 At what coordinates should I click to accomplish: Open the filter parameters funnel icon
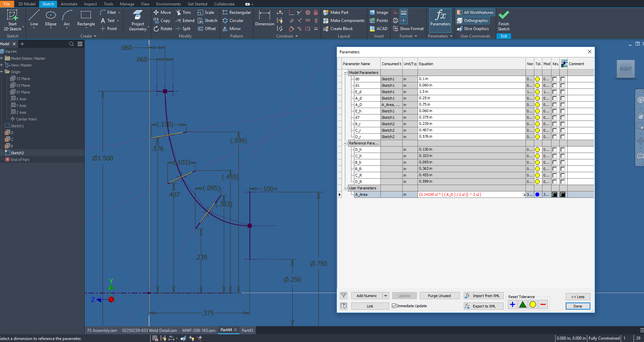point(344,296)
